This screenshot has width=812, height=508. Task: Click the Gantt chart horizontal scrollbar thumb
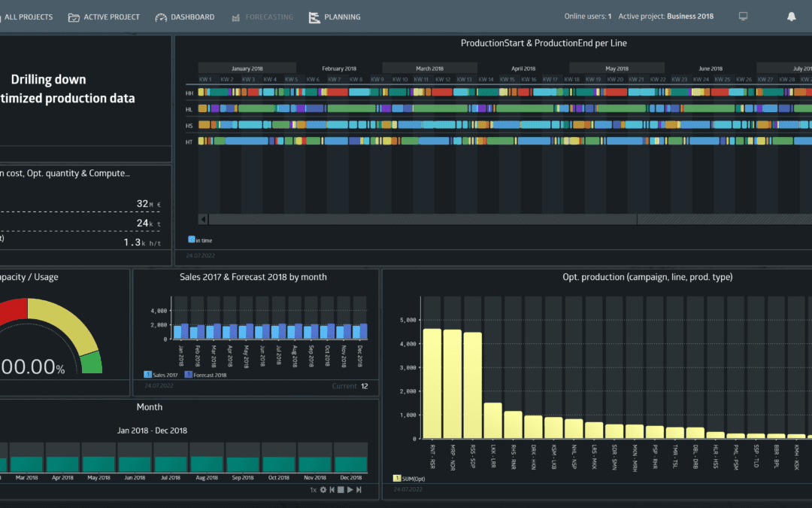(x=423, y=219)
